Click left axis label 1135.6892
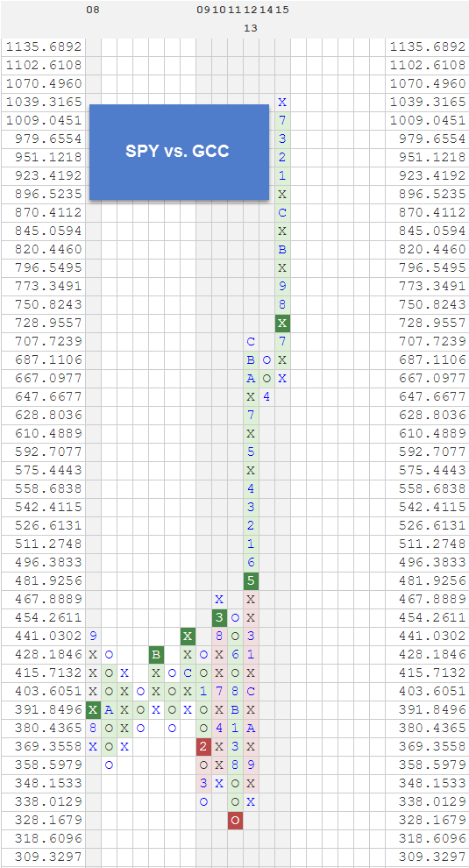Image resolution: width=469 pixels, height=868 pixels. (x=44, y=46)
